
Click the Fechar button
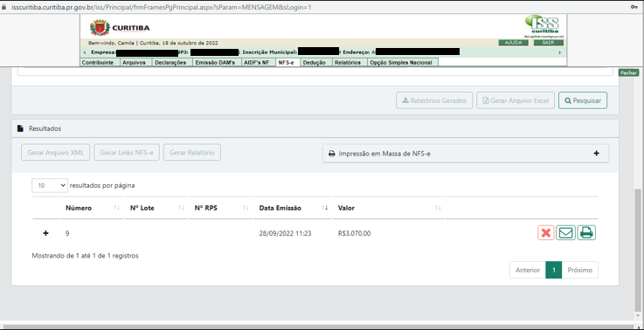coord(628,72)
